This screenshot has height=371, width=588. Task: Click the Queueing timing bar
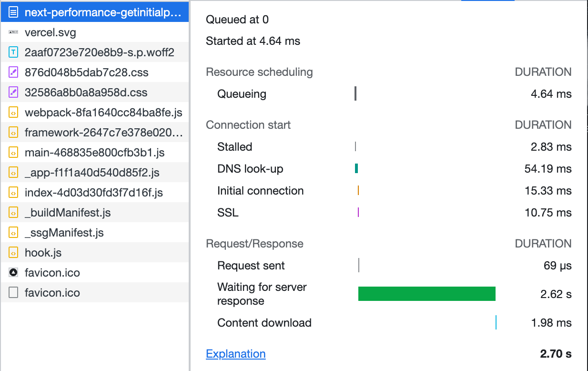[x=355, y=93]
